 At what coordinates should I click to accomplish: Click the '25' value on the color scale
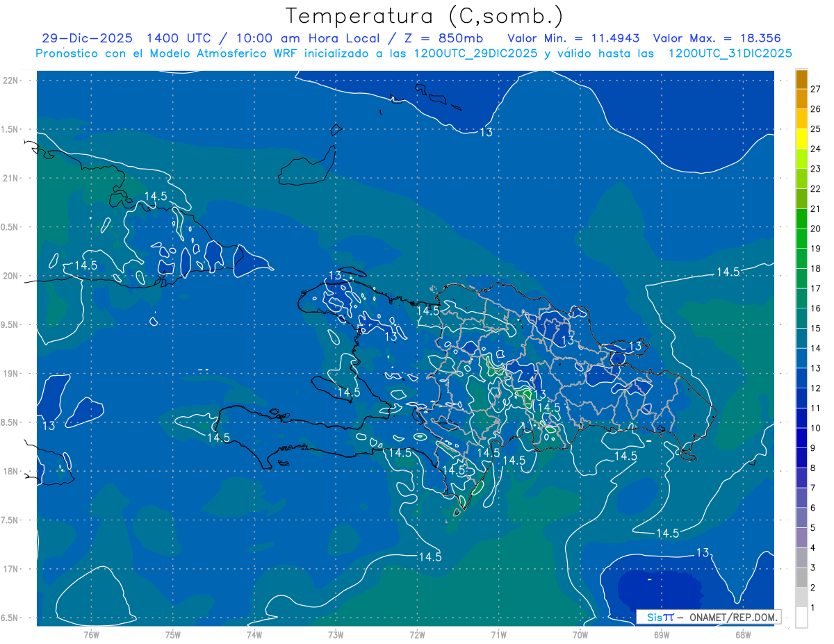(x=815, y=129)
